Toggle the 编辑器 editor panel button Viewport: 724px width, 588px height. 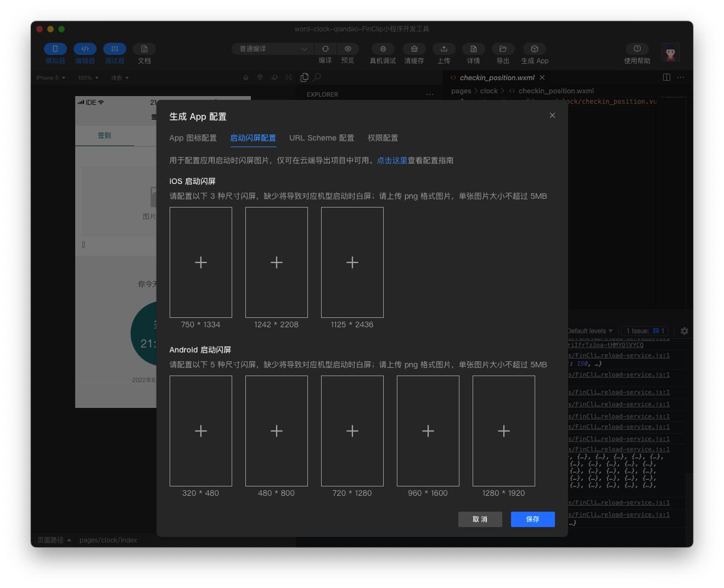pyautogui.click(x=85, y=49)
